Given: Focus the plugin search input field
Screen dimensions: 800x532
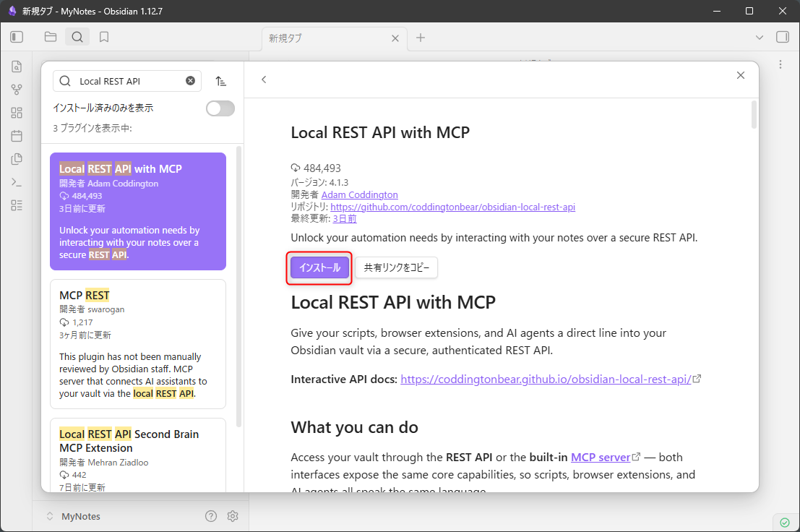Looking at the screenshot, I should pyautogui.click(x=127, y=81).
